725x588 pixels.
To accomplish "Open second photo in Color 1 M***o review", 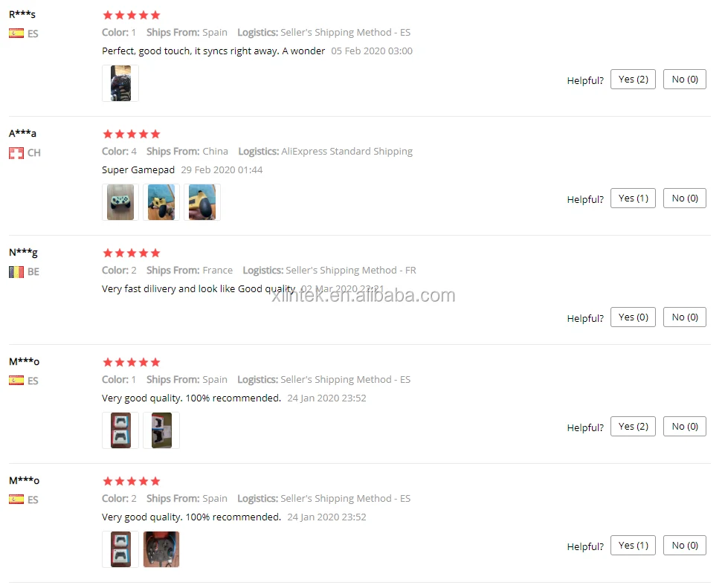I will pyautogui.click(x=161, y=430).
